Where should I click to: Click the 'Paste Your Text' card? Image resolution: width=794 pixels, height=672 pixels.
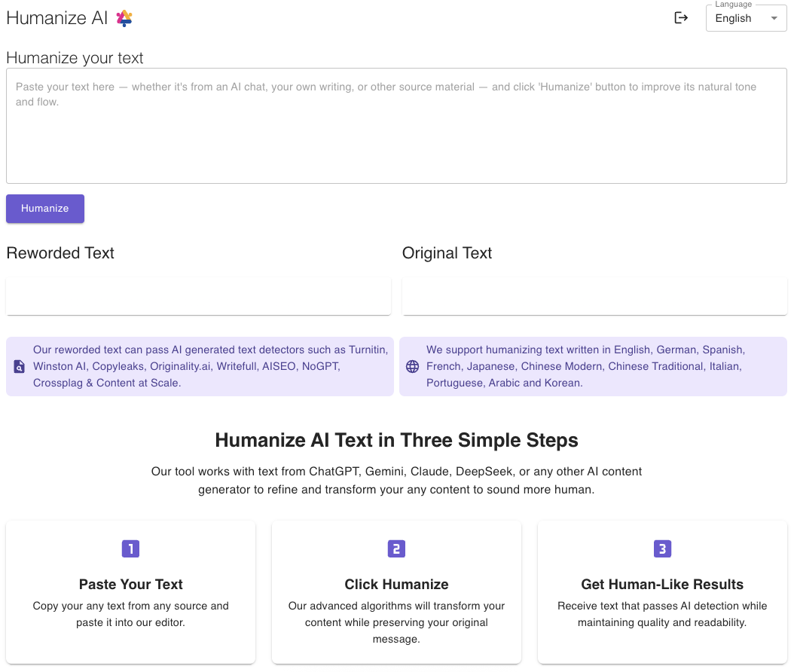[130, 592]
